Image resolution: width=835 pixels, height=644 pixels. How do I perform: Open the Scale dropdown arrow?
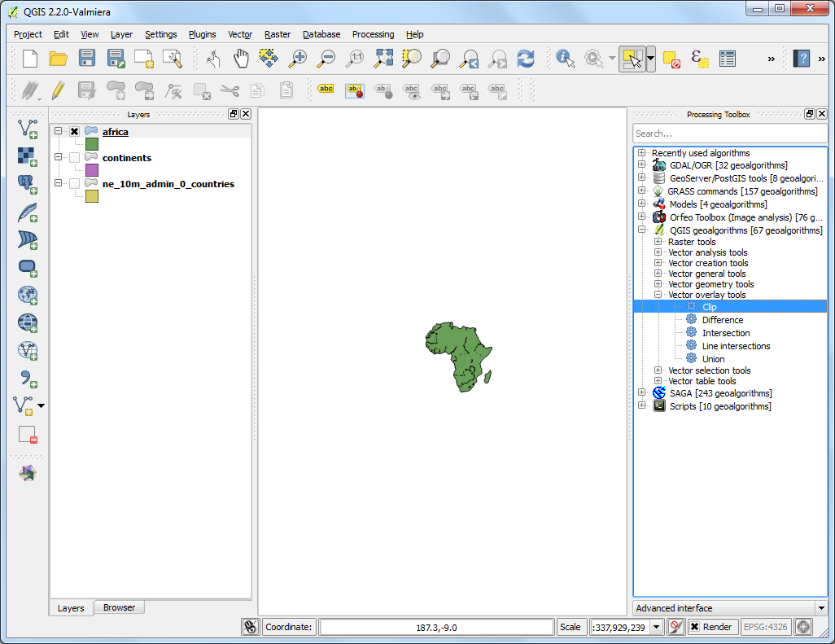656,627
